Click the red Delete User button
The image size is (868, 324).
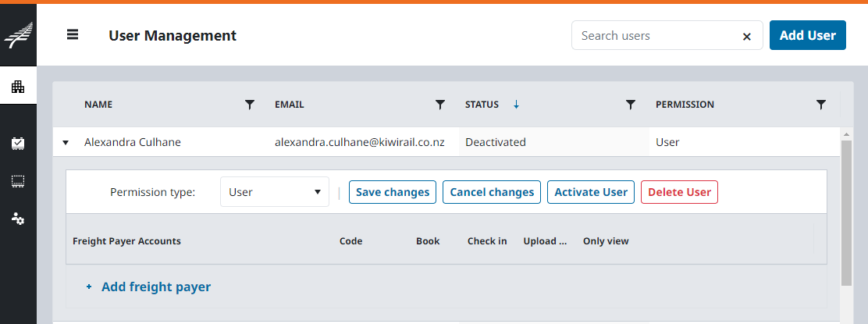tap(679, 192)
